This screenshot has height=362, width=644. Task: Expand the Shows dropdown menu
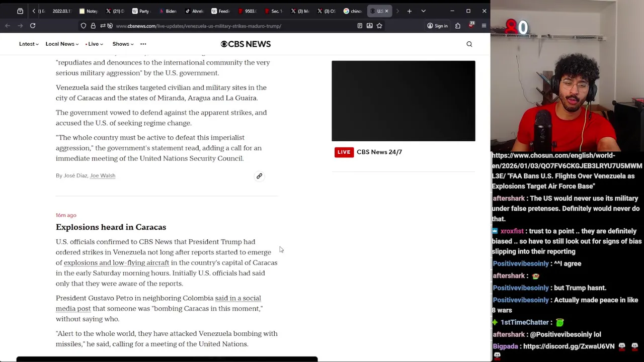click(123, 44)
